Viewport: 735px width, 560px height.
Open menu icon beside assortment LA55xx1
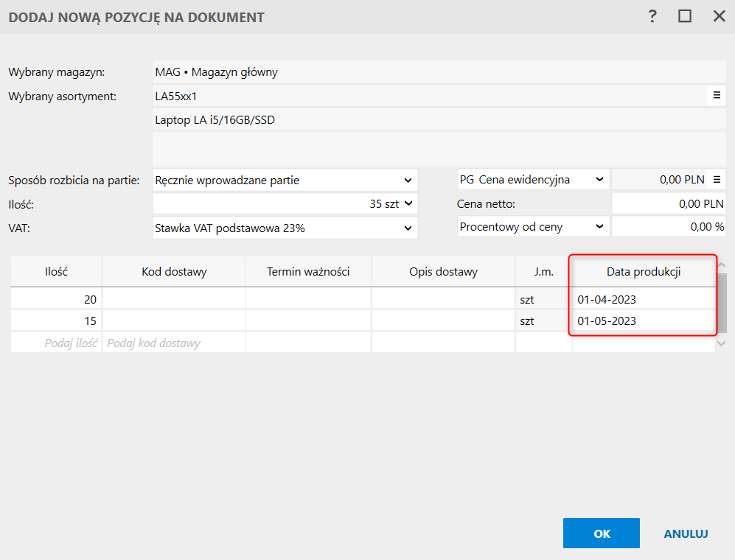coord(716,95)
